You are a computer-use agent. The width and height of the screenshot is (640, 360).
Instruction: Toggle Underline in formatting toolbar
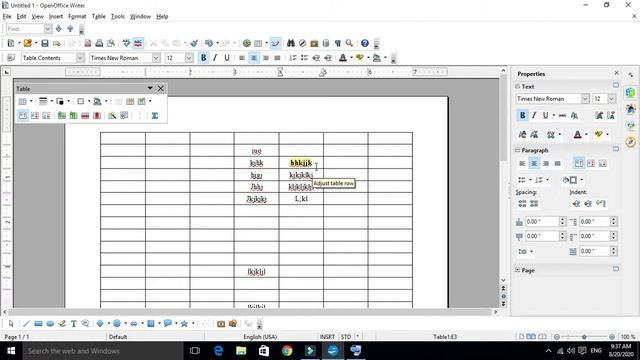227,58
